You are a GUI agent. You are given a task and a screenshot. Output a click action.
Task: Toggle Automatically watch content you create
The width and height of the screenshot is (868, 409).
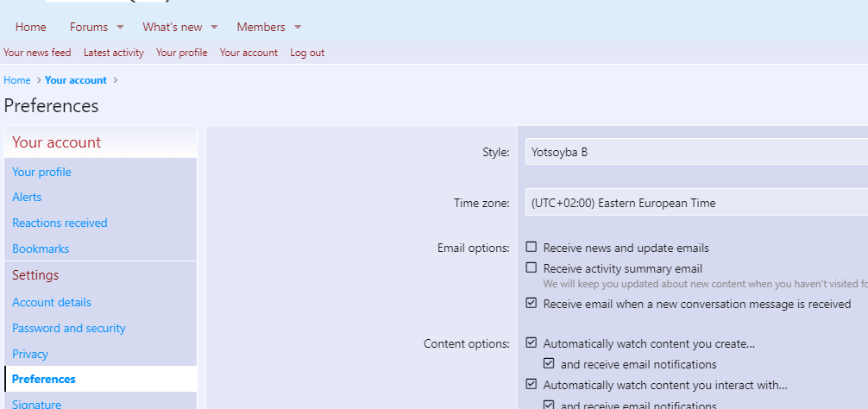pos(531,343)
